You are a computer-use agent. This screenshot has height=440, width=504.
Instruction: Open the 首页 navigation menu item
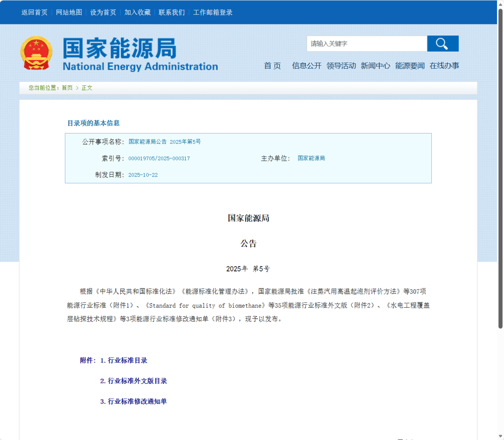(x=272, y=66)
